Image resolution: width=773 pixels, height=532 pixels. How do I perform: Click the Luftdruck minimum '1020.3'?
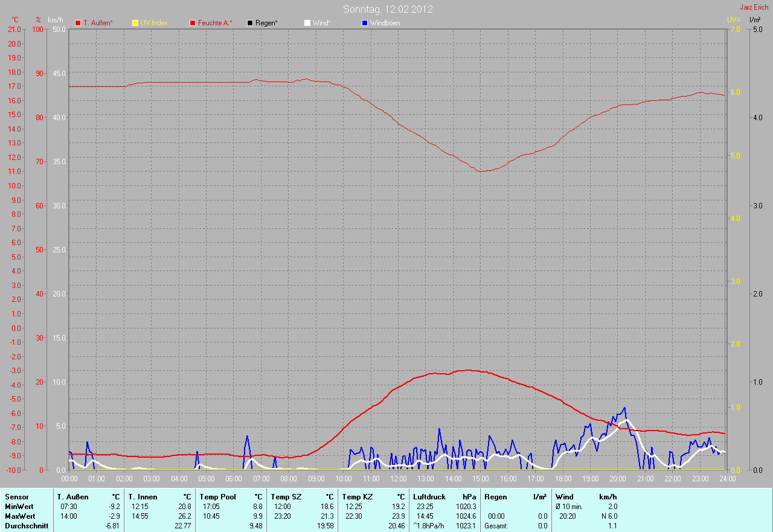[466, 507]
